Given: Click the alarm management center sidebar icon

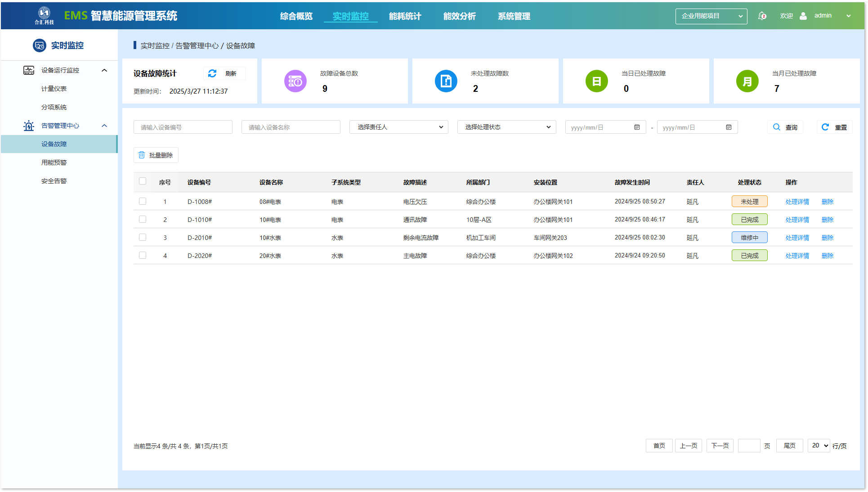Looking at the screenshot, I should (29, 126).
